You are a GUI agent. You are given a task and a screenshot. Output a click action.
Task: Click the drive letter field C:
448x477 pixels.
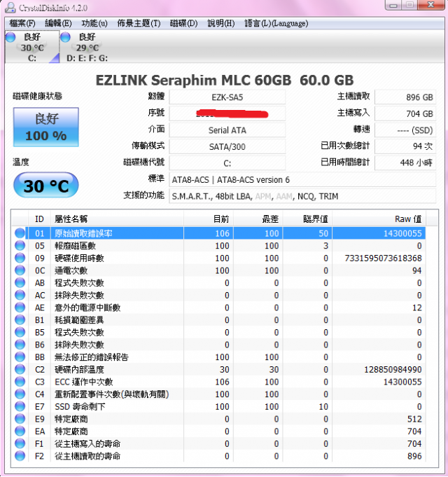pos(227,163)
